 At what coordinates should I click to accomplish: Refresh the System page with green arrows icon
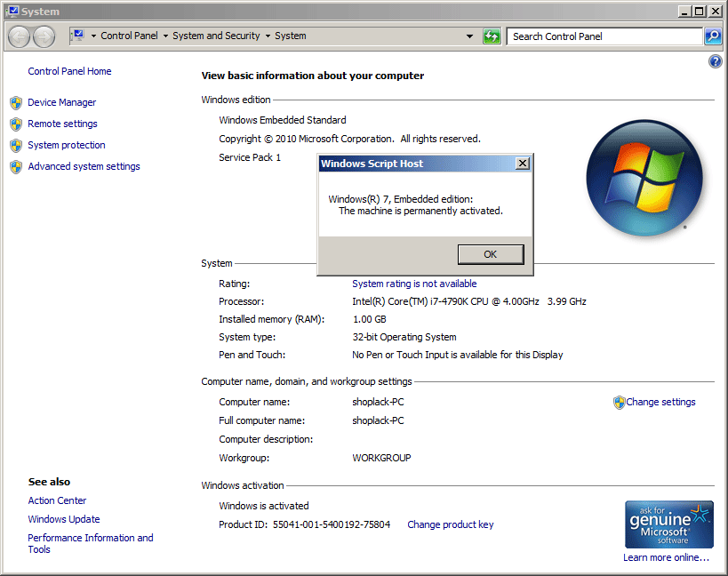492,36
